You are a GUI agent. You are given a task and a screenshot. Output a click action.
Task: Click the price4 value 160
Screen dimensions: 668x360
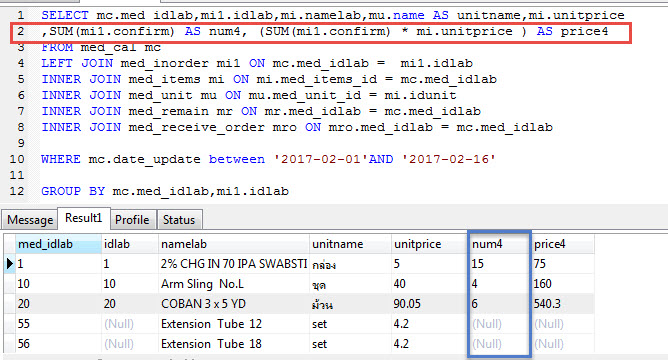tap(562, 284)
